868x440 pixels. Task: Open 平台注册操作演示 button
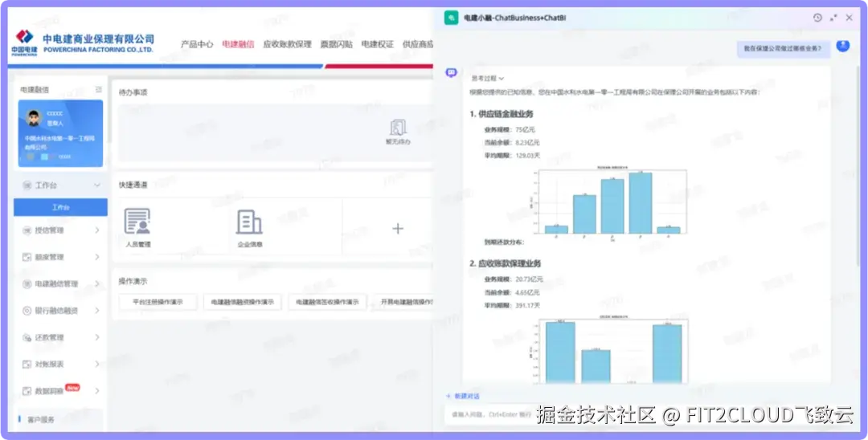pyautogui.click(x=158, y=302)
